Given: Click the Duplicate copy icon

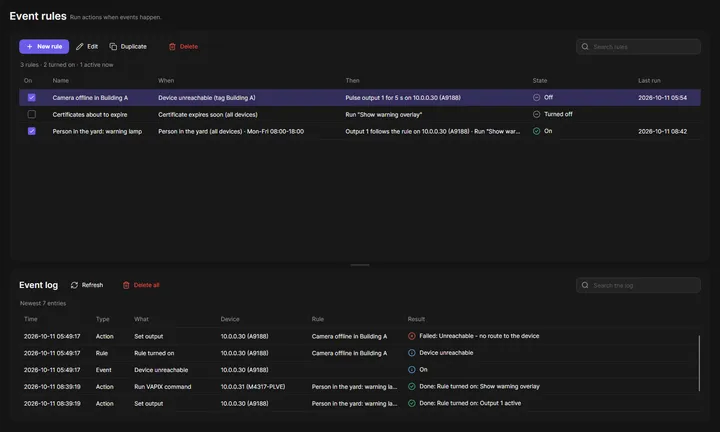Looking at the screenshot, I should [x=113, y=46].
